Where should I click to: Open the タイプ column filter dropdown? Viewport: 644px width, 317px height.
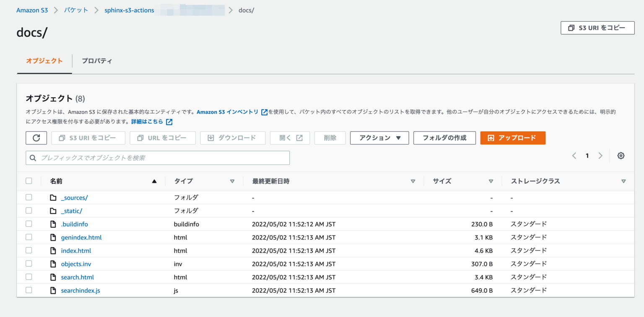point(232,181)
